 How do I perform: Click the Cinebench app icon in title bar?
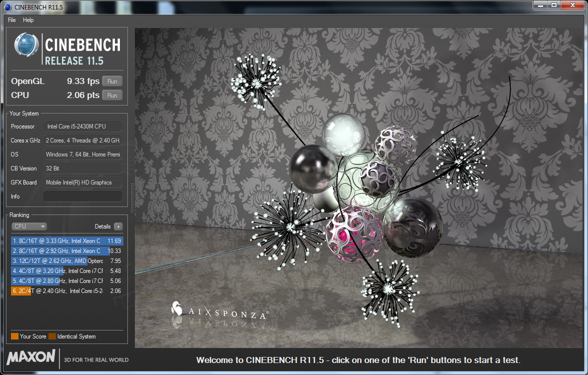click(8, 7)
